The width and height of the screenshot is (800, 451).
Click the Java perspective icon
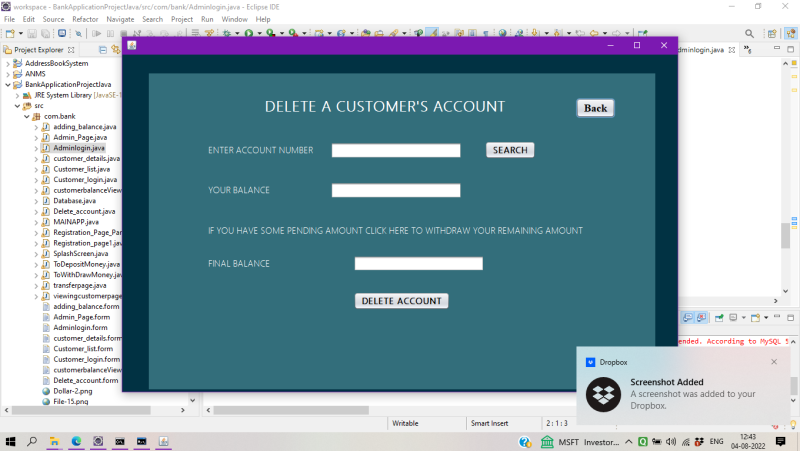[791, 34]
